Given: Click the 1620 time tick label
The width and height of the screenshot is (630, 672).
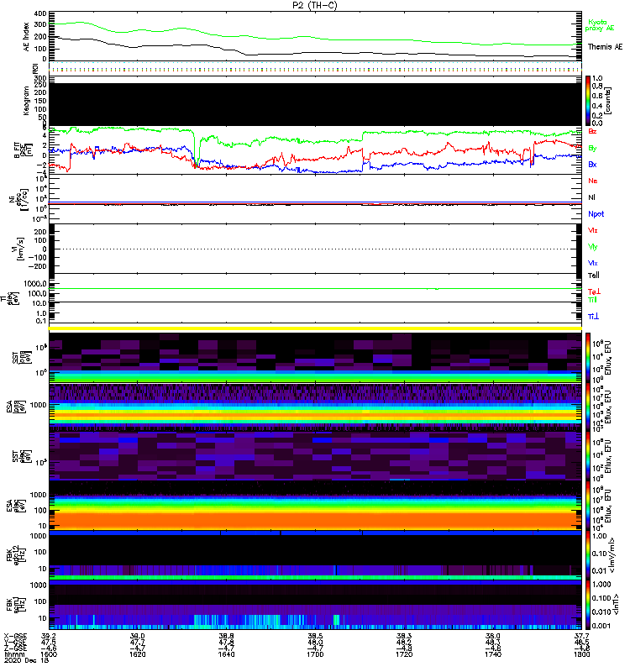Looking at the screenshot, I should click(138, 656).
